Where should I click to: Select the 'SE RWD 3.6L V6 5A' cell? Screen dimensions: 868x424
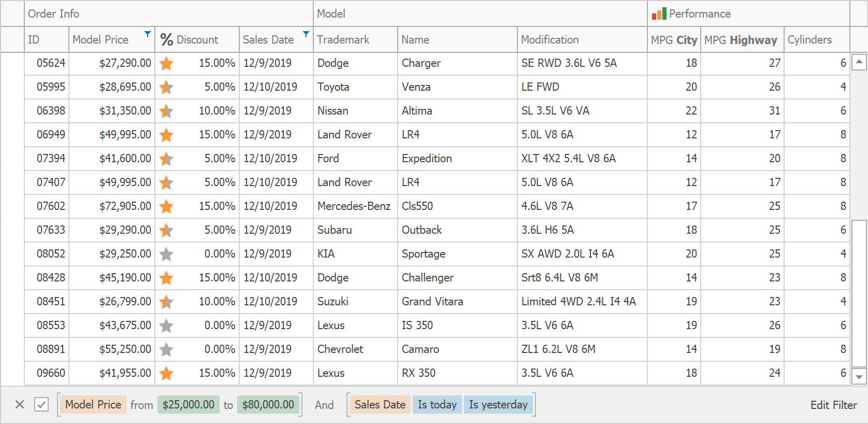pos(582,63)
